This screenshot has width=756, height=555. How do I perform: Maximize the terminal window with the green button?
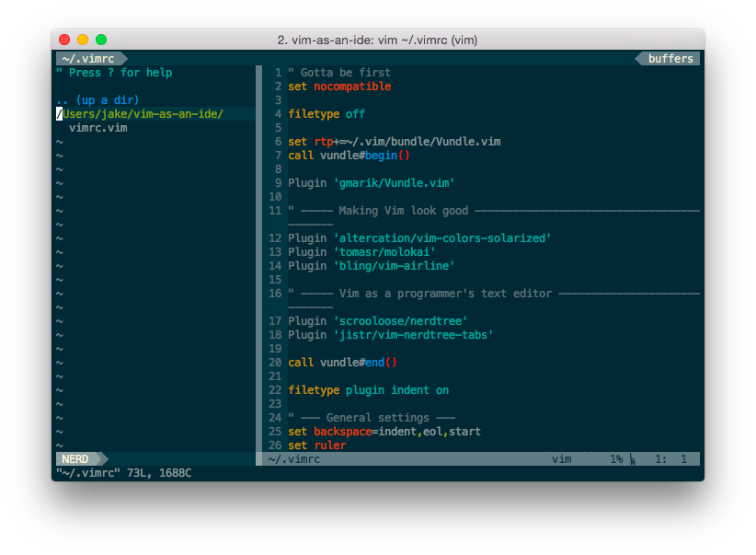(x=101, y=40)
